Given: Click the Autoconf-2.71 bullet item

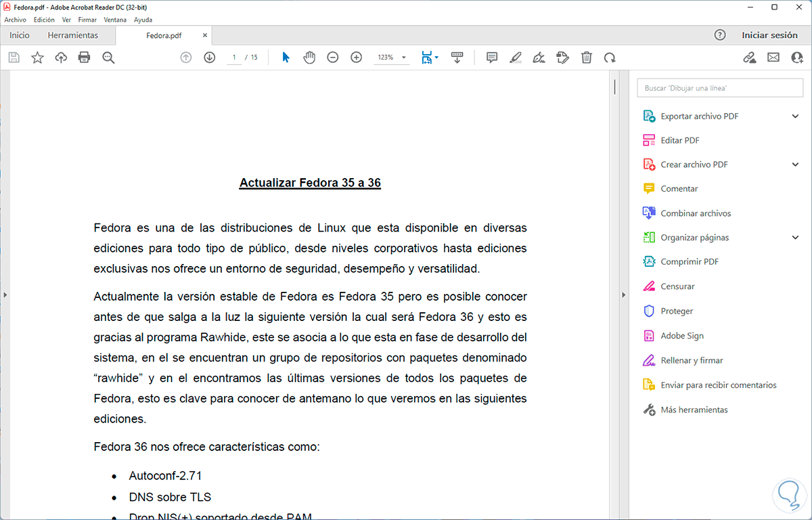Looking at the screenshot, I should click(x=165, y=475).
